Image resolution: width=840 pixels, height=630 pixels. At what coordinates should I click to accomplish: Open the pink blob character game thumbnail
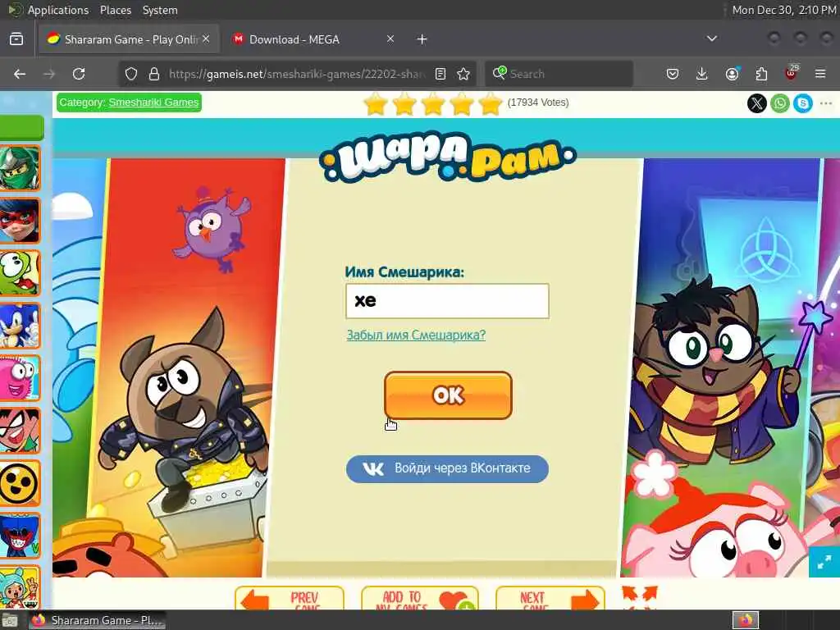tap(20, 377)
